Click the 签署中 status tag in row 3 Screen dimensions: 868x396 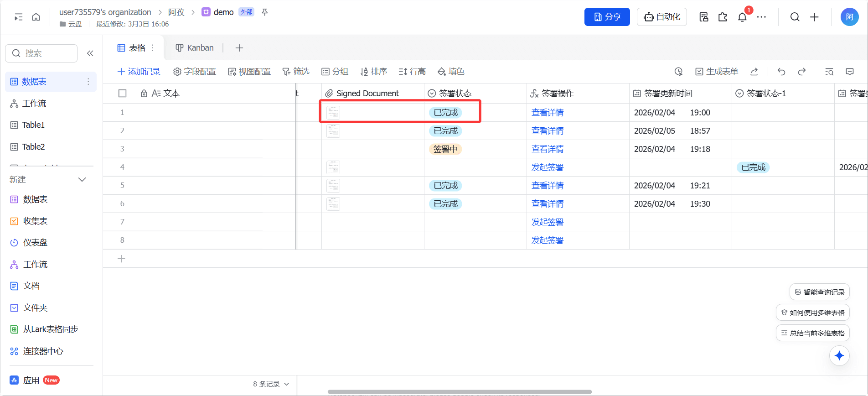[x=445, y=149]
